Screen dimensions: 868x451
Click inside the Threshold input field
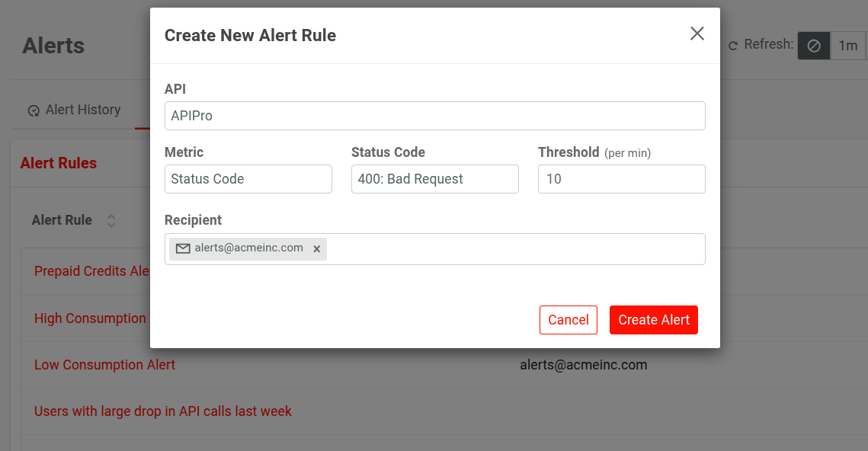[x=621, y=179]
